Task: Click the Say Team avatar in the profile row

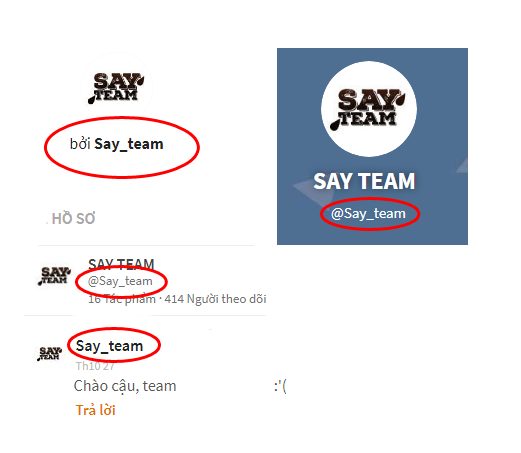Action: pyautogui.click(x=54, y=275)
